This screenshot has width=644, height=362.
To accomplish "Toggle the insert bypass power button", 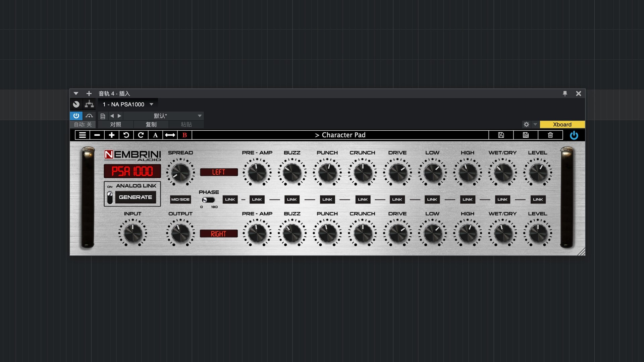I will pyautogui.click(x=76, y=116).
